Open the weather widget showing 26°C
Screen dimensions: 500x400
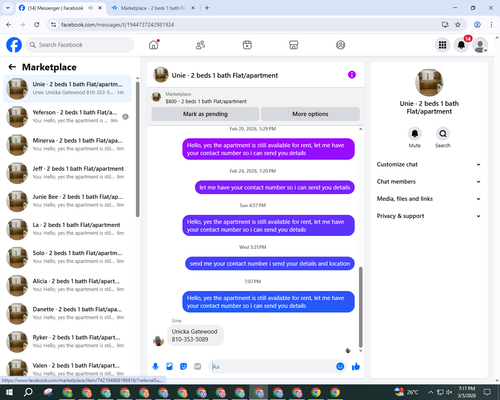[406, 392]
